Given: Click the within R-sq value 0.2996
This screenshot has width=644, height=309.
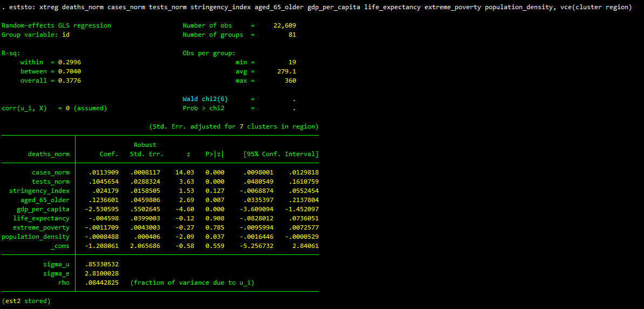Looking at the screenshot, I should point(70,62).
